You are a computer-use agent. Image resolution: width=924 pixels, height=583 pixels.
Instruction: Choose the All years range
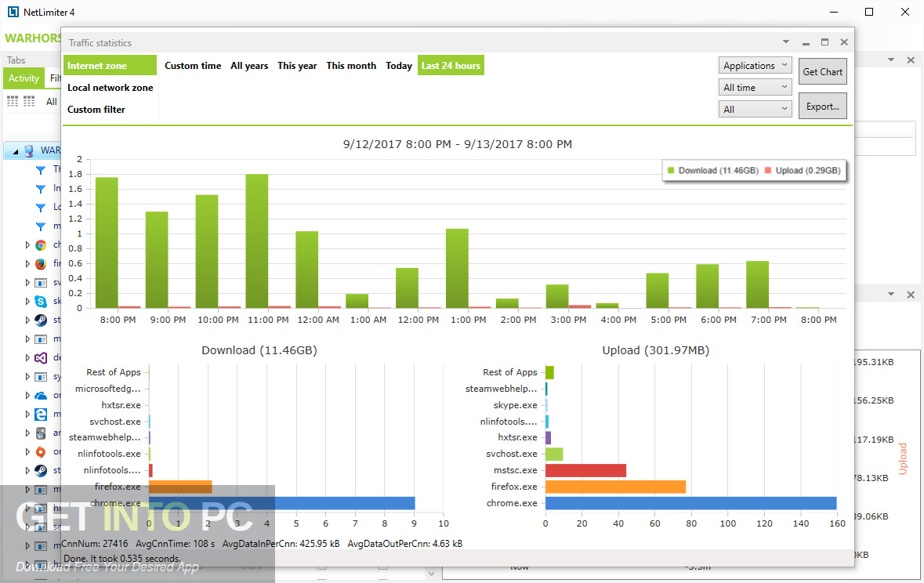[x=249, y=66]
